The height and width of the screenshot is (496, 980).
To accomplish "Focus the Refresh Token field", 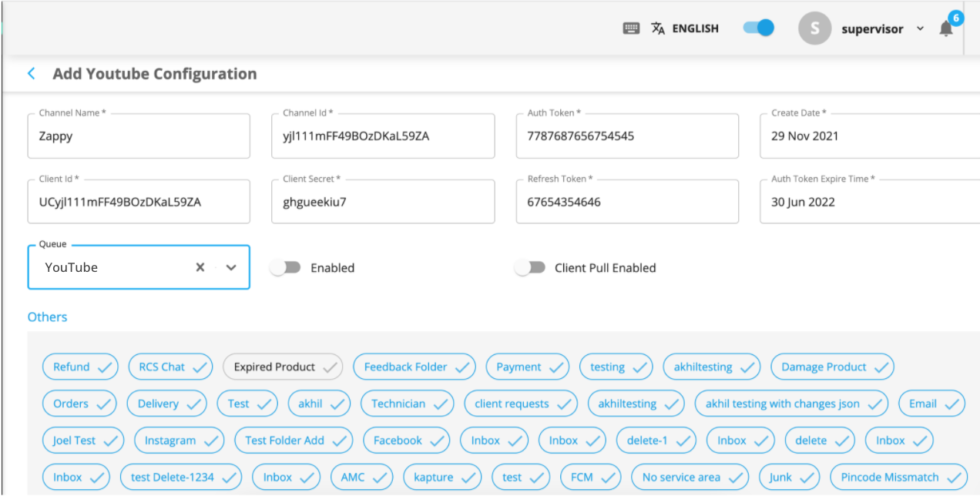I will coord(627,202).
